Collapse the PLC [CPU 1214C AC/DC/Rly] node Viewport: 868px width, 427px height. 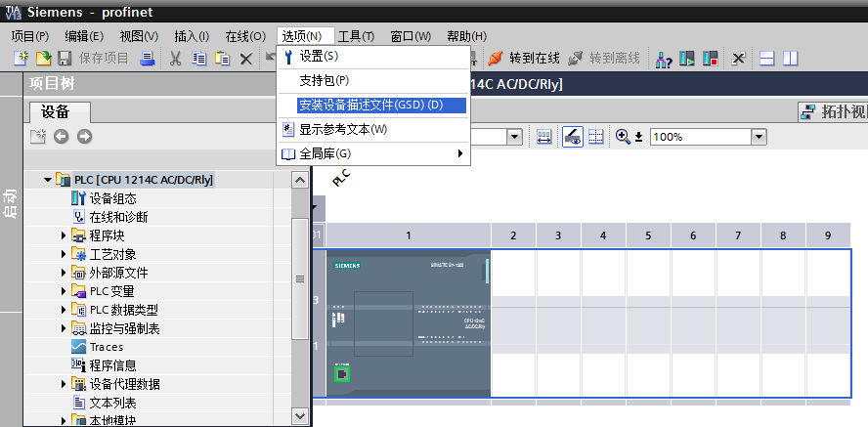point(47,180)
